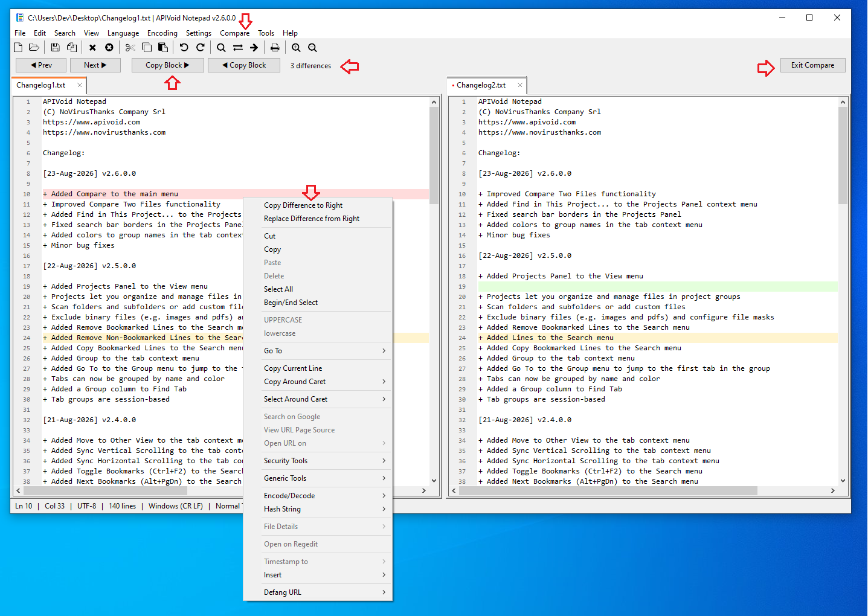Choose Begin/End Select in context menu

318,303
